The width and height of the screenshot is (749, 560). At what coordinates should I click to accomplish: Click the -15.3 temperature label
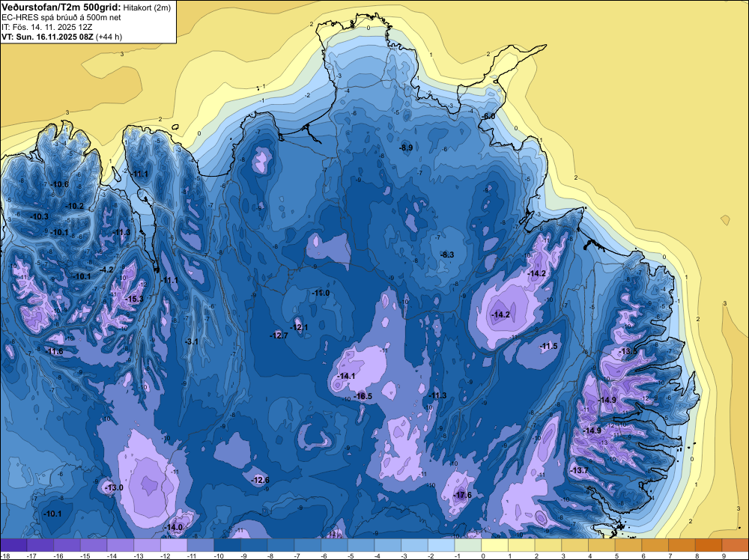[x=134, y=299]
